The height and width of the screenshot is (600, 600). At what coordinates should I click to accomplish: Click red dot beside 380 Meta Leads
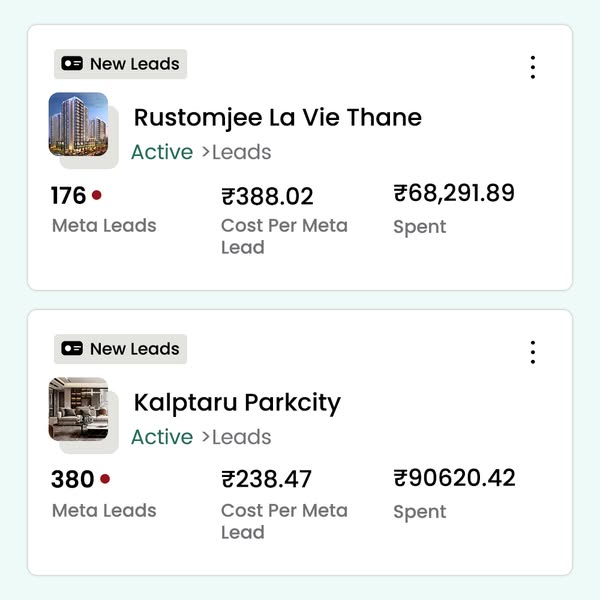tap(105, 480)
